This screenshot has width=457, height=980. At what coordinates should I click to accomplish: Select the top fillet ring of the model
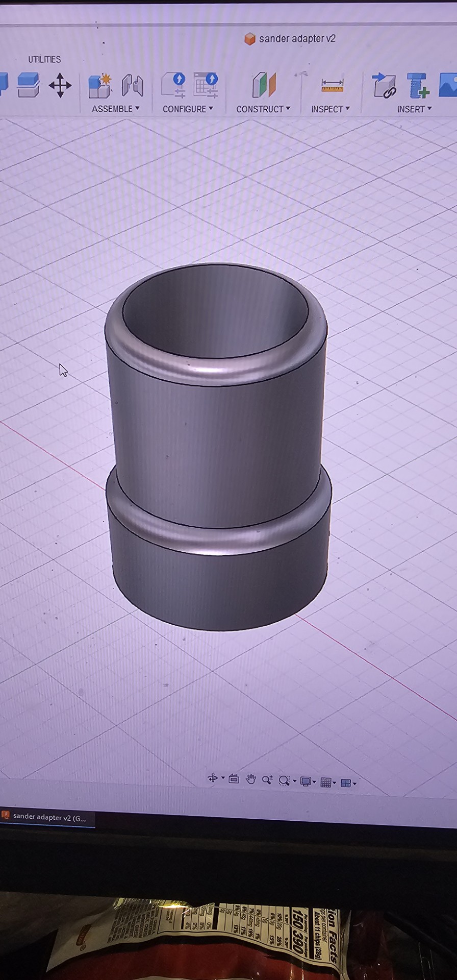pos(217,370)
